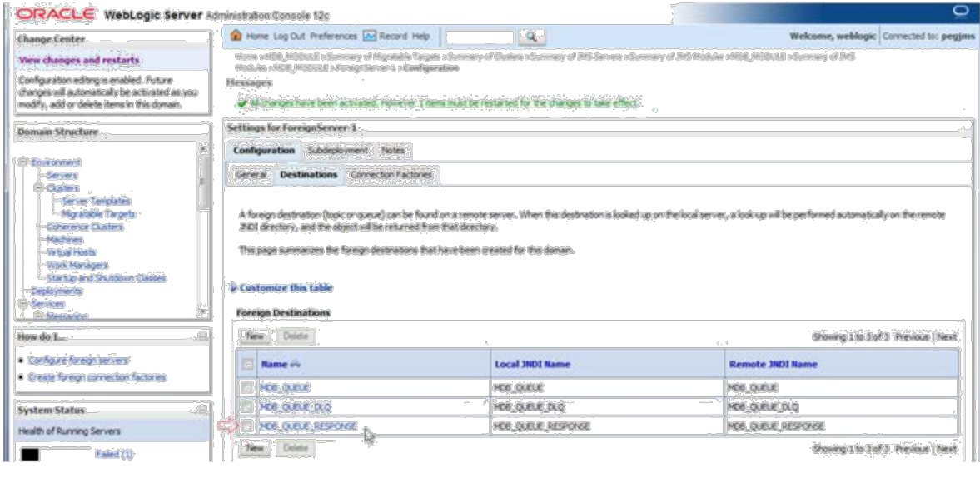Click Delete button below the MDB_QUEUE_RESPONSE row

pyautogui.click(x=295, y=448)
